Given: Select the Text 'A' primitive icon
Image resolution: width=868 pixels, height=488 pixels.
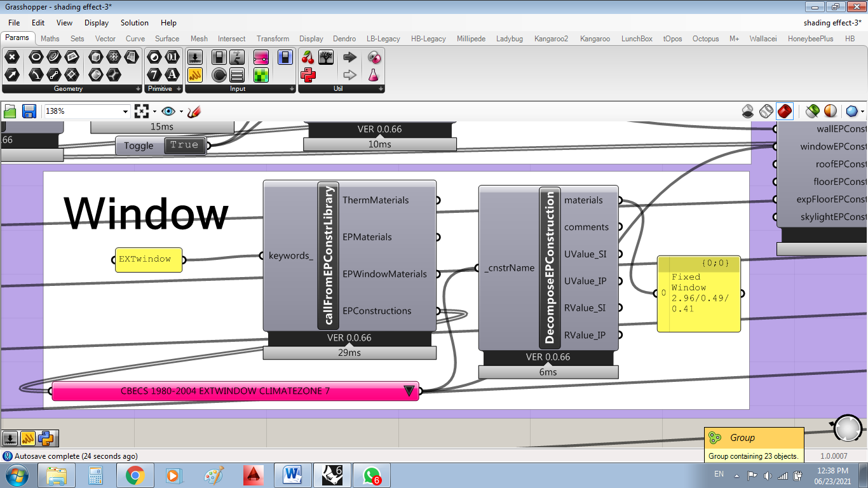Looking at the screenshot, I should pos(172,74).
